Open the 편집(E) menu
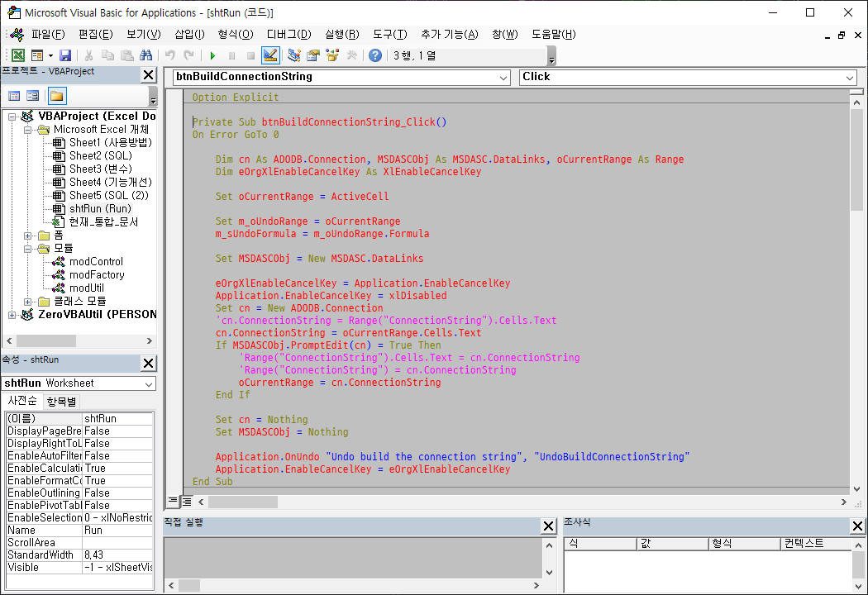 [x=95, y=35]
